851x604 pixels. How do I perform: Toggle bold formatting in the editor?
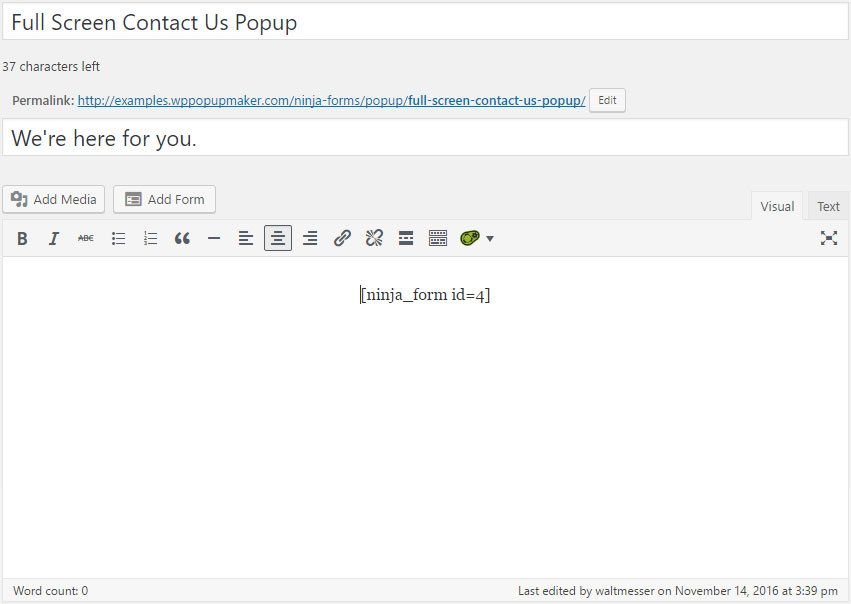pos(22,238)
